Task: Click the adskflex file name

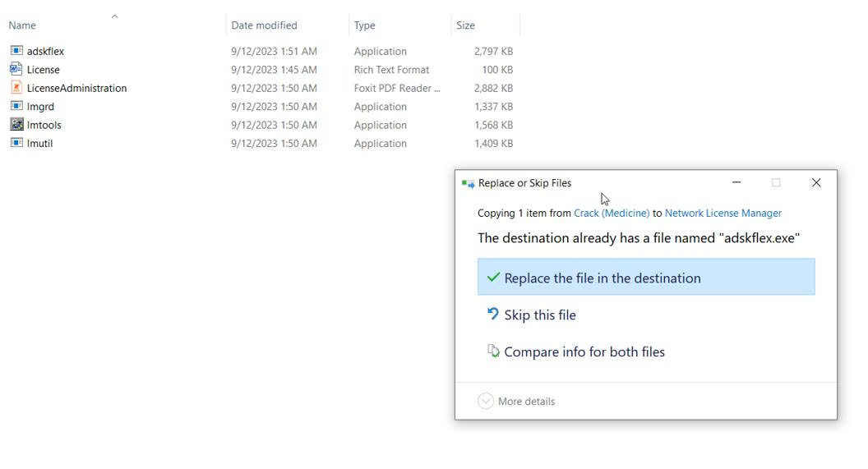Action: 45,52
